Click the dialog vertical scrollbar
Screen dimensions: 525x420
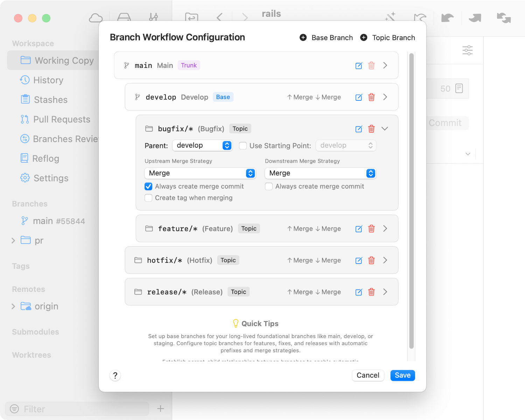(x=412, y=201)
